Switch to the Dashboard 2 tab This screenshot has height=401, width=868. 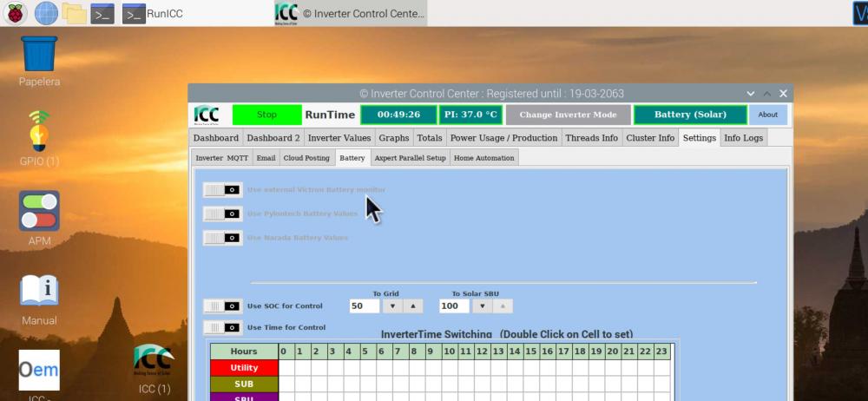click(x=273, y=138)
